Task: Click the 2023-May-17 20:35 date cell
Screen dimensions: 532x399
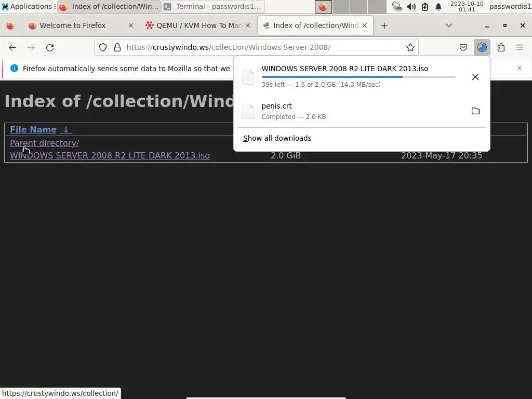Action: pyautogui.click(x=442, y=155)
